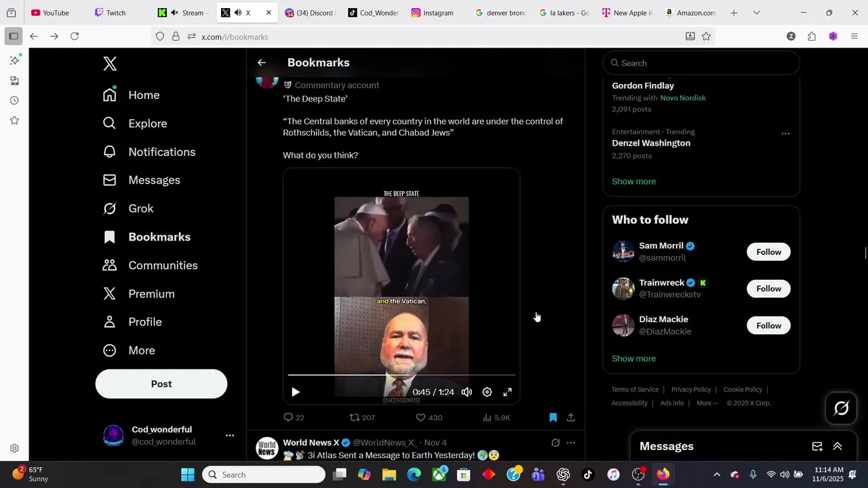
Task: Open more options on World News X post
Action: (x=571, y=443)
